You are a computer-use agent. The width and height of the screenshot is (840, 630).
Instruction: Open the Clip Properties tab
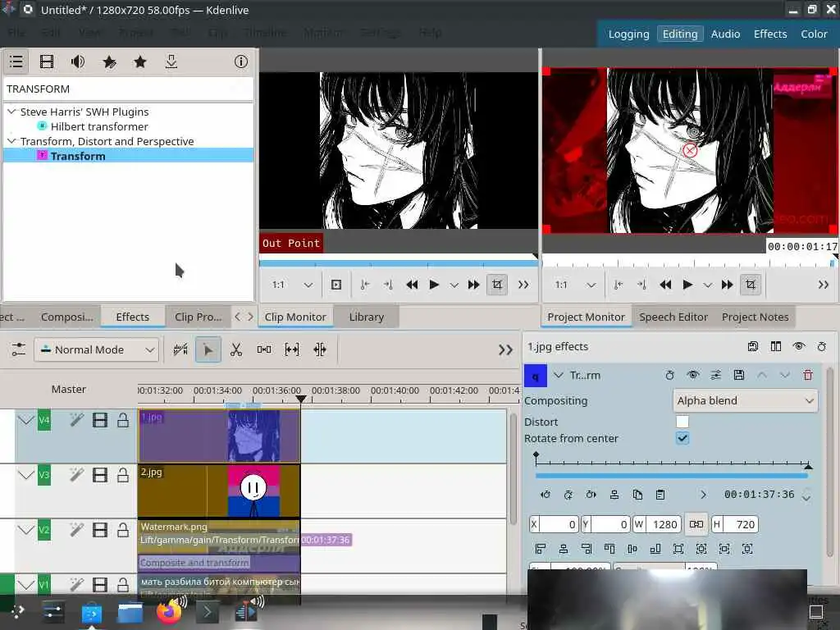(199, 317)
